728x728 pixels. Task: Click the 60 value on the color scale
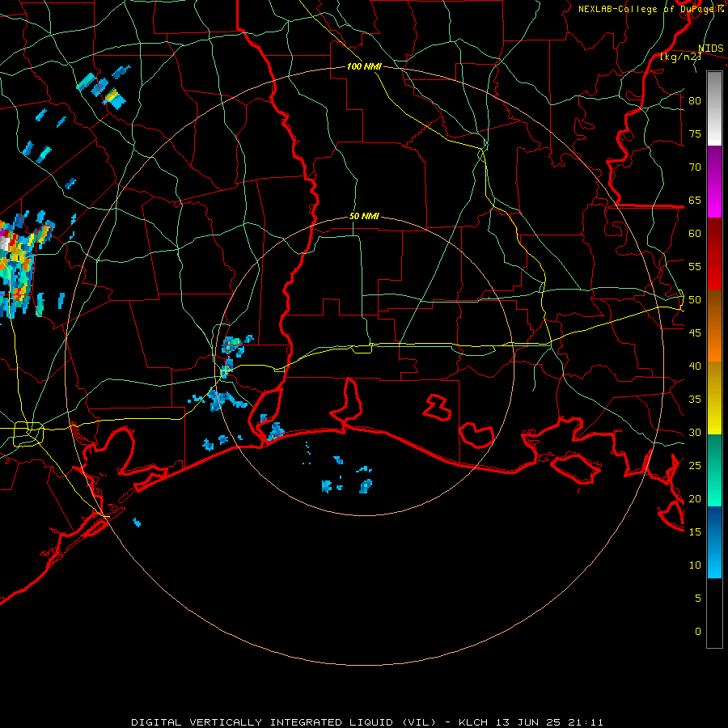point(695,234)
